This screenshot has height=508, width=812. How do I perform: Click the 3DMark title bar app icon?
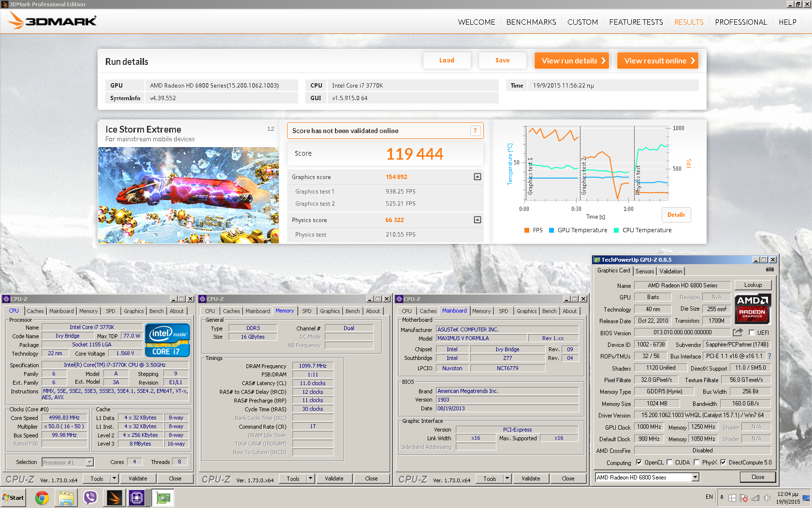(4, 4)
